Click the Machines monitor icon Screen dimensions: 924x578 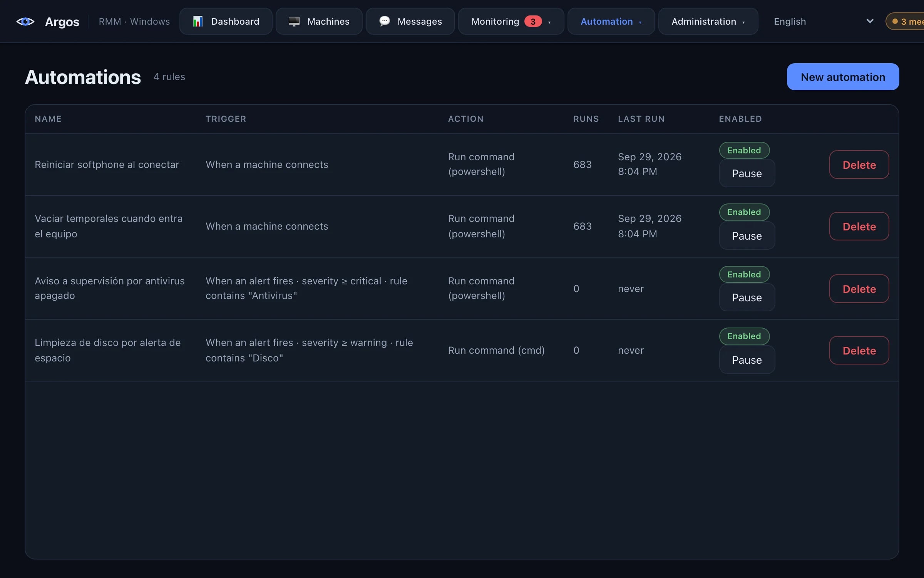(x=294, y=22)
